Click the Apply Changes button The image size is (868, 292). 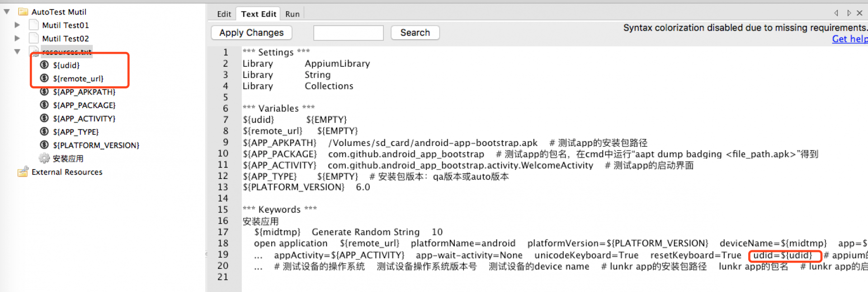pos(251,33)
